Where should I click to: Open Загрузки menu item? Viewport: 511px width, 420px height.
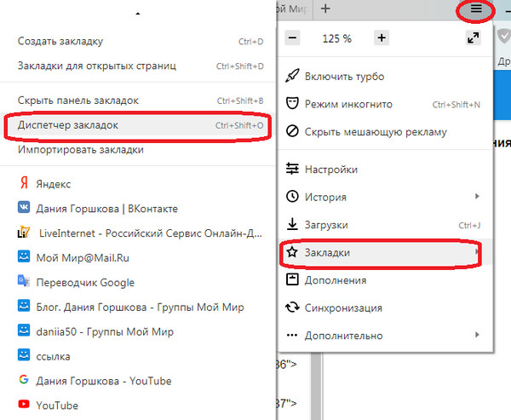(x=385, y=225)
